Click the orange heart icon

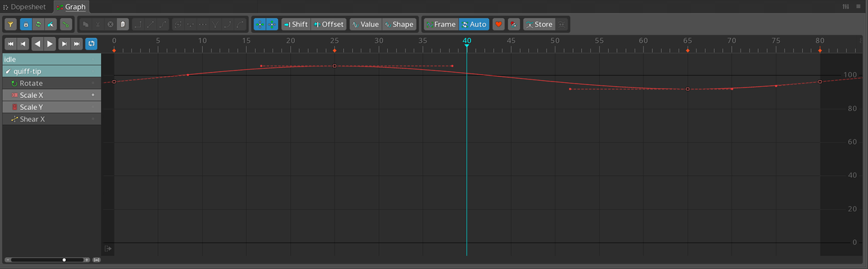point(499,24)
